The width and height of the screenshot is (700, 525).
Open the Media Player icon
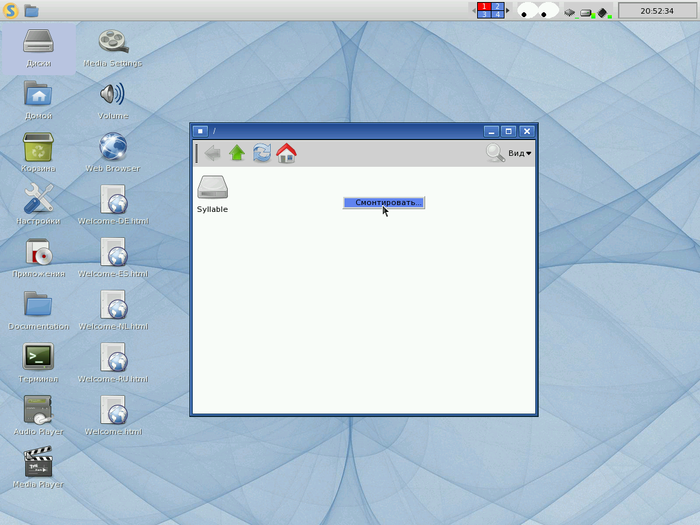point(38,463)
